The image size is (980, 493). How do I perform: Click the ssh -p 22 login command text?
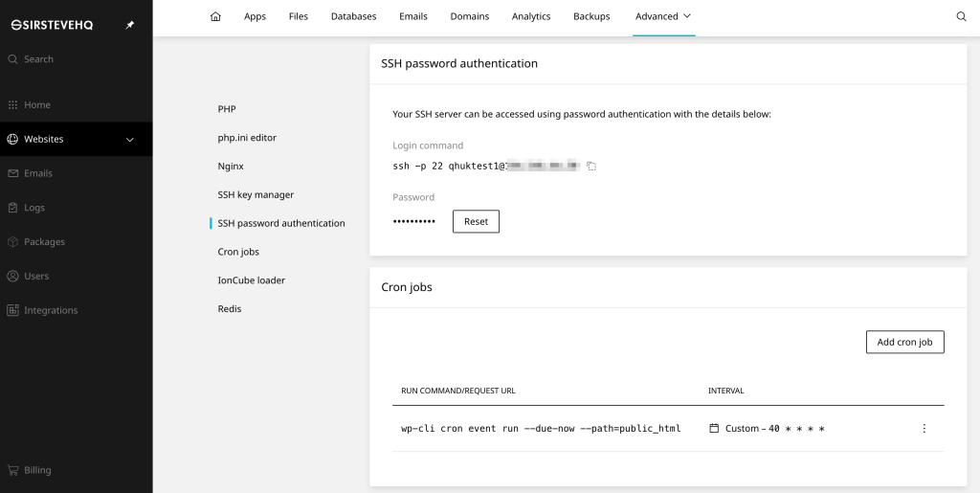click(486, 167)
